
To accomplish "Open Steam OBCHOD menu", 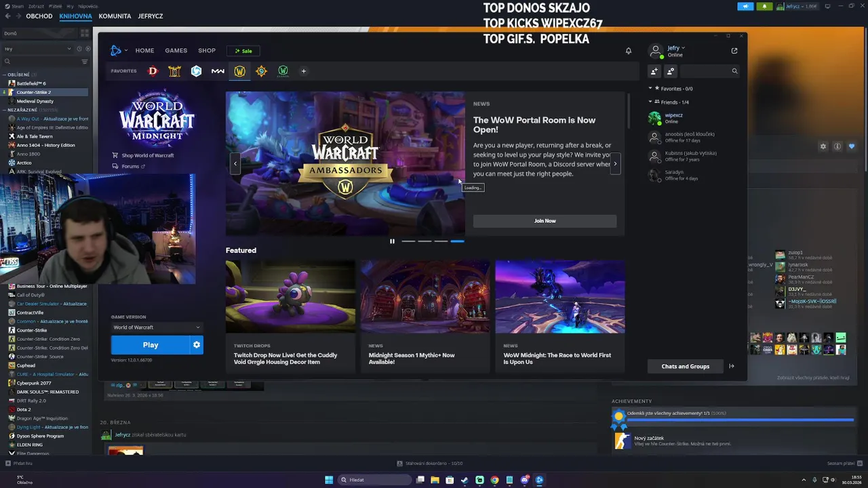I will (39, 16).
